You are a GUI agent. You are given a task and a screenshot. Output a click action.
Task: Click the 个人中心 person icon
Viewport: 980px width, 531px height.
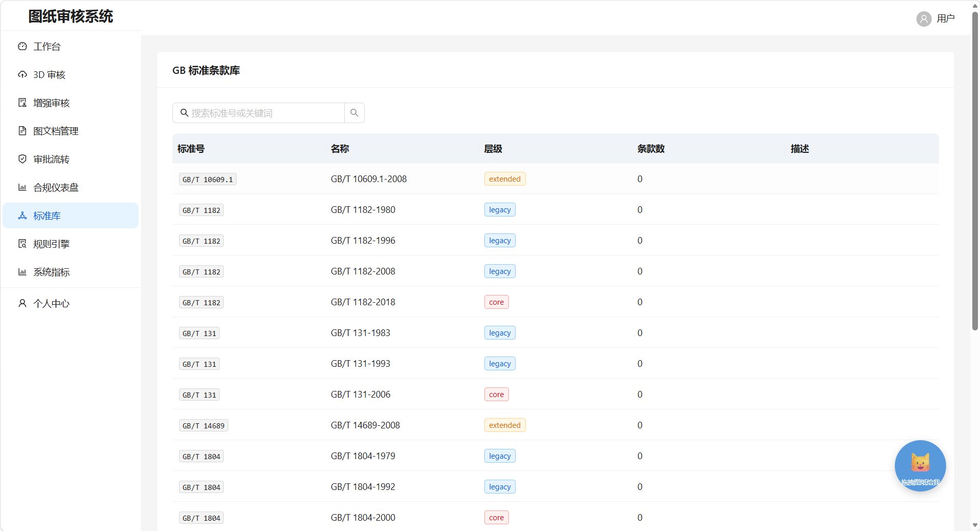[22, 303]
